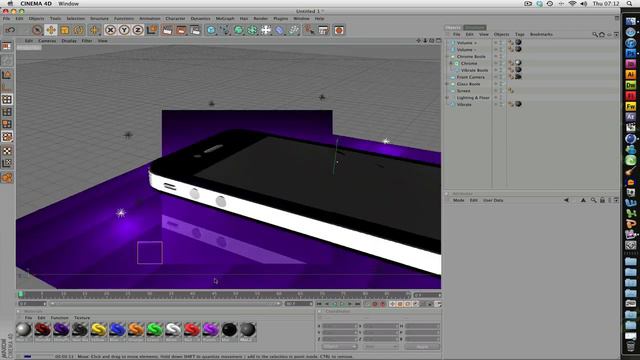
Task: Select the solid black material sphere
Action: [229, 330]
